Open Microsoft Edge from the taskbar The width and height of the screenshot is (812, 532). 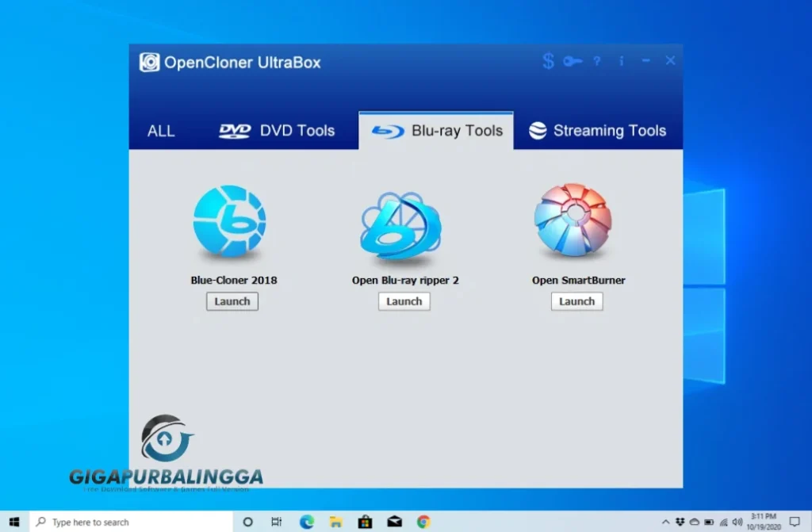tap(307, 522)
